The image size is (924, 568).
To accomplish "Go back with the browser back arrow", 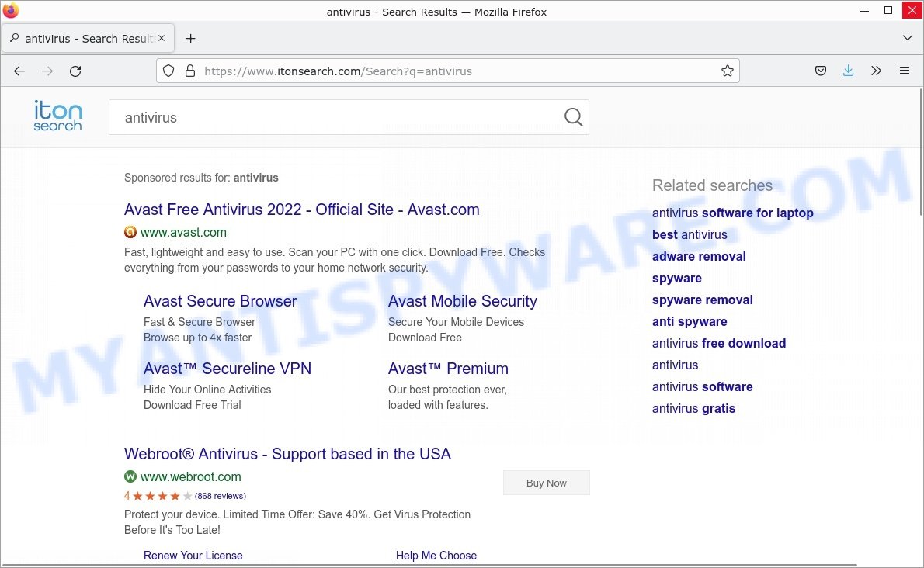I will pyautogui.click(x=19, y=71).
